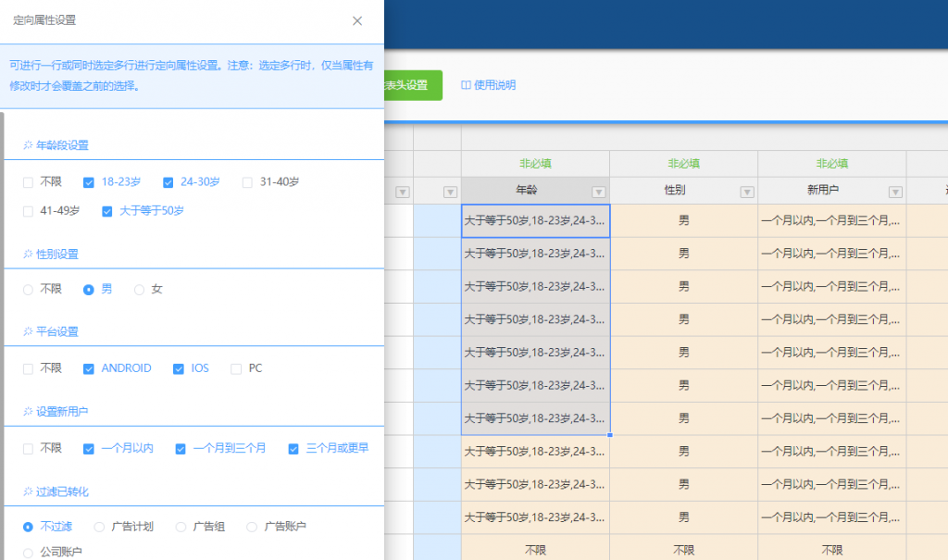Click the 年龄段设置 section heading
The image size is (948, 560).
point(62,145)
